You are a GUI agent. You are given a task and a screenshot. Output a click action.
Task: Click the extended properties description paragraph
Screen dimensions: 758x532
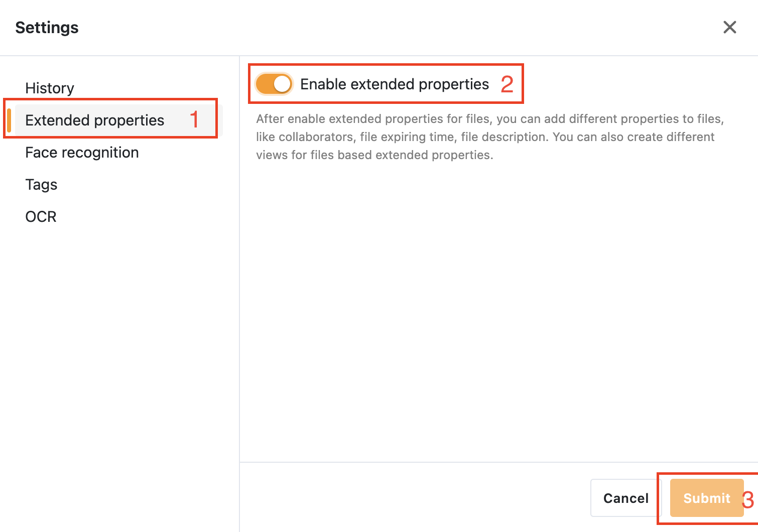point(489,137)
